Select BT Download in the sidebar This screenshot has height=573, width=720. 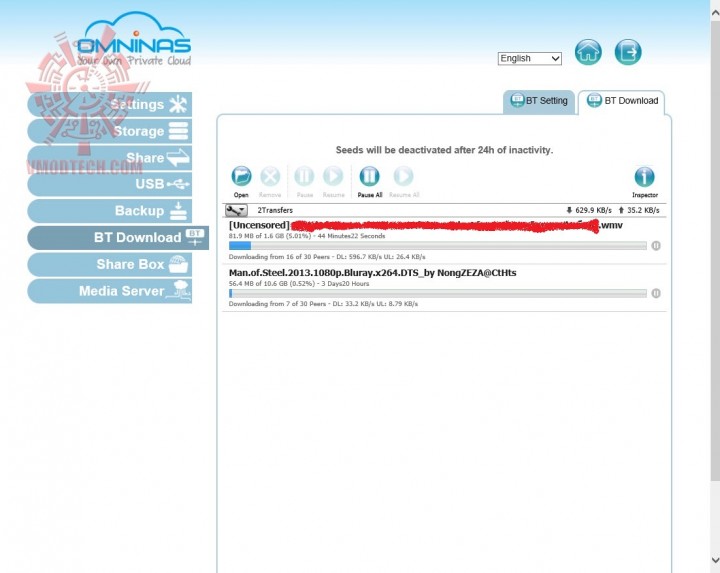[118, 237]
